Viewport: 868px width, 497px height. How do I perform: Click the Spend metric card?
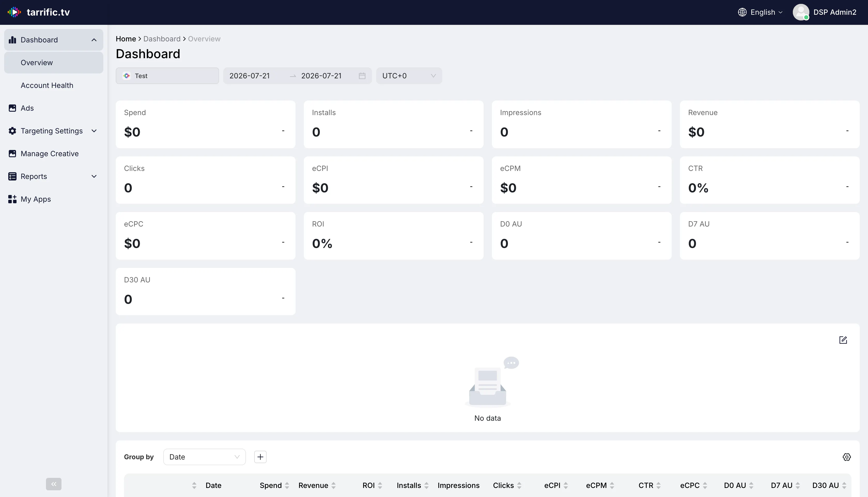pyautogui.click(x=206, y=124)
